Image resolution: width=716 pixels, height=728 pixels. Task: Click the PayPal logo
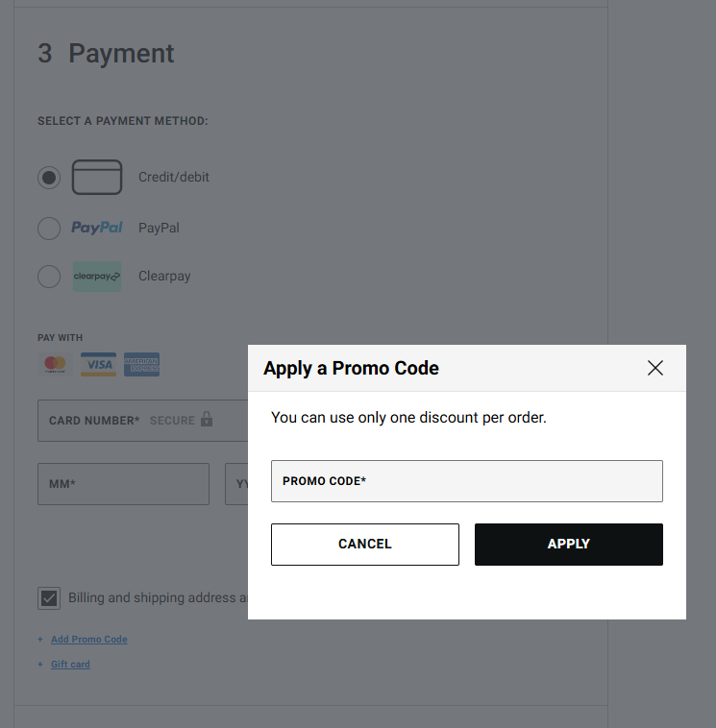pos(97,228)
